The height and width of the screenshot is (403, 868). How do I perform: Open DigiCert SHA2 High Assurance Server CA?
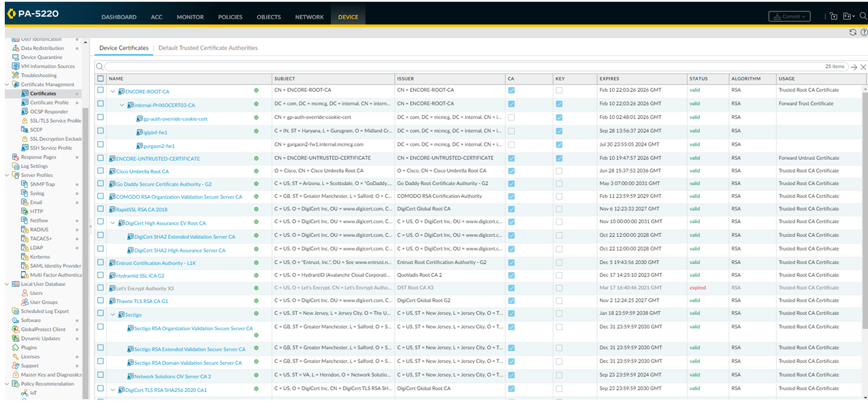coord(180,250)
